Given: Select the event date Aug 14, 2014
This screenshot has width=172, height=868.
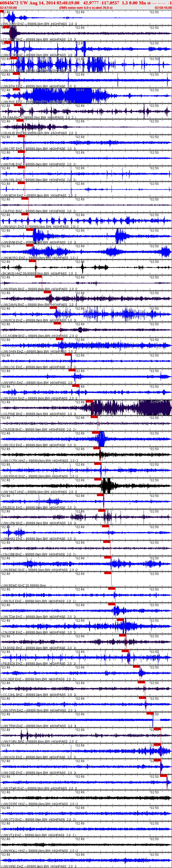Looking at the screenshot, I should 42,3.
